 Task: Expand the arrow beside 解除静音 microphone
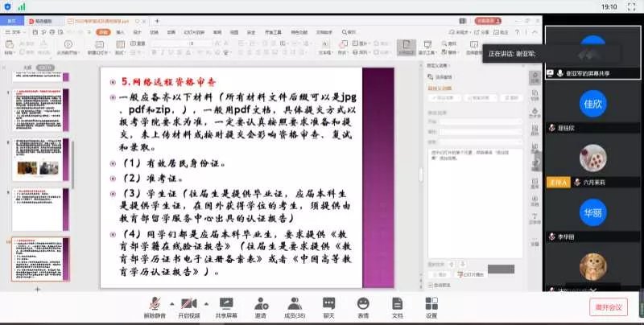171,303
